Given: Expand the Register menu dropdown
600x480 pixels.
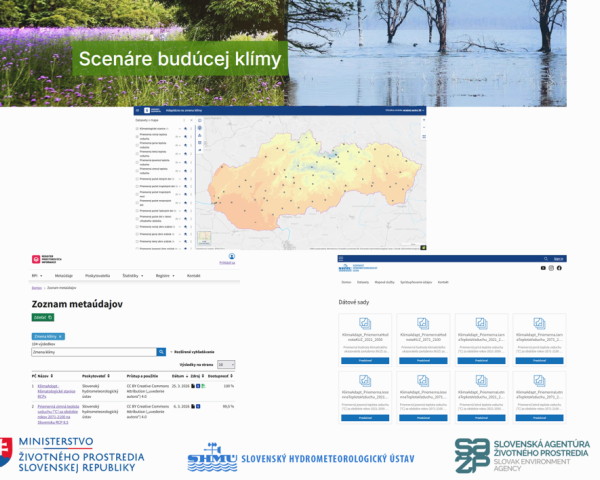Looking at the screenshot, I should click(x=164, y=275).
